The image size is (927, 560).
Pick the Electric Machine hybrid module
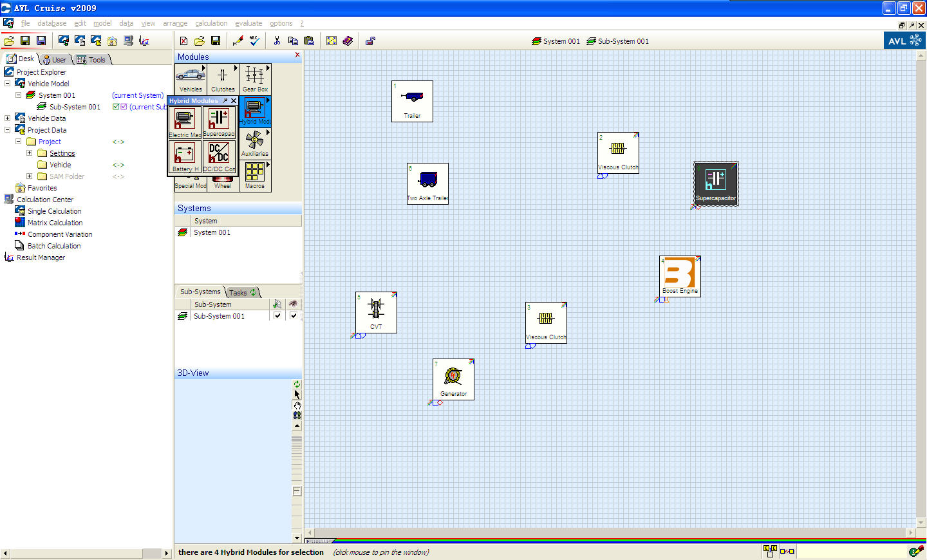tap(185, 123)
